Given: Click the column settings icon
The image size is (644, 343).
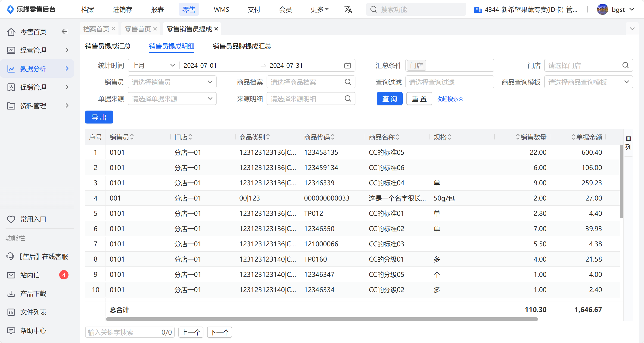Looking at the screenshot, I should [x=628, y=139].
